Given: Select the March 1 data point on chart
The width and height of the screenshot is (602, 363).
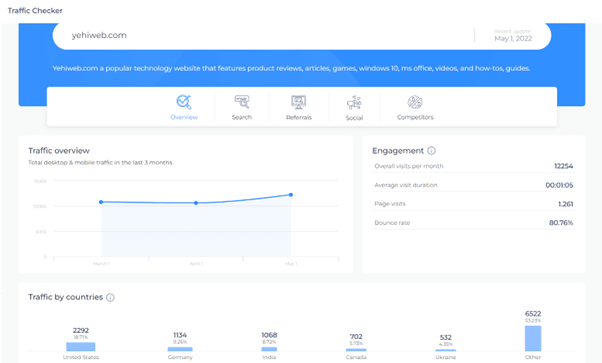Looking at the screenshot, I should pos(101,202).
